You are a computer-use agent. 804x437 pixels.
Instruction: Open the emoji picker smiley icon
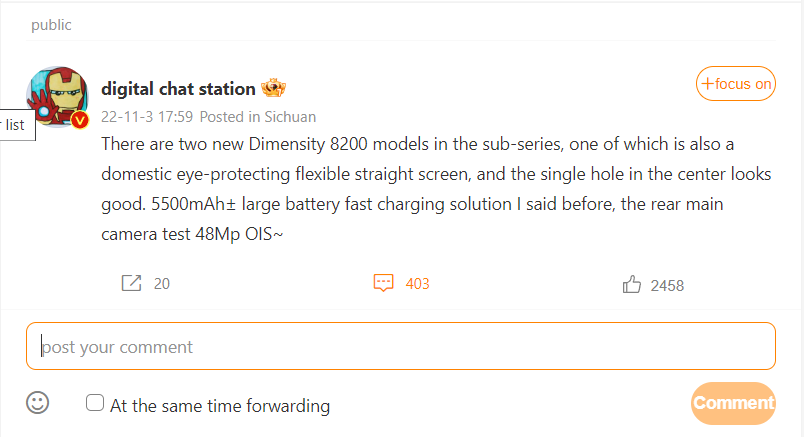pyautogui.click(x=38, y=403)
